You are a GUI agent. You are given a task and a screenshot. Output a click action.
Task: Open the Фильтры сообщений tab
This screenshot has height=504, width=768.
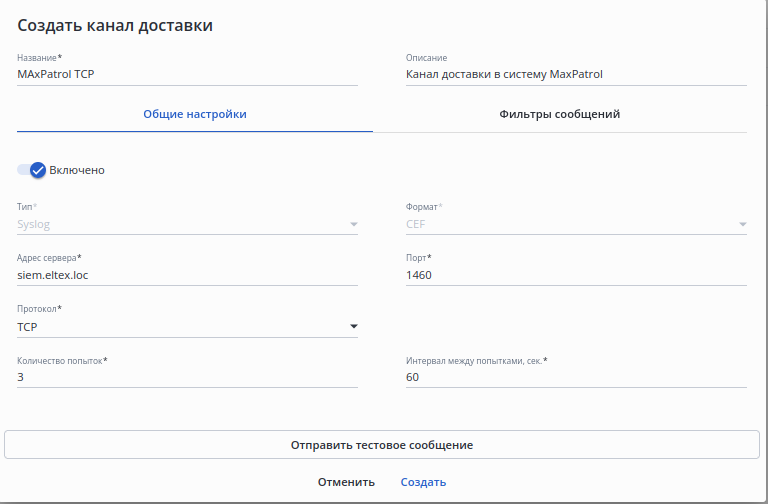559,114
